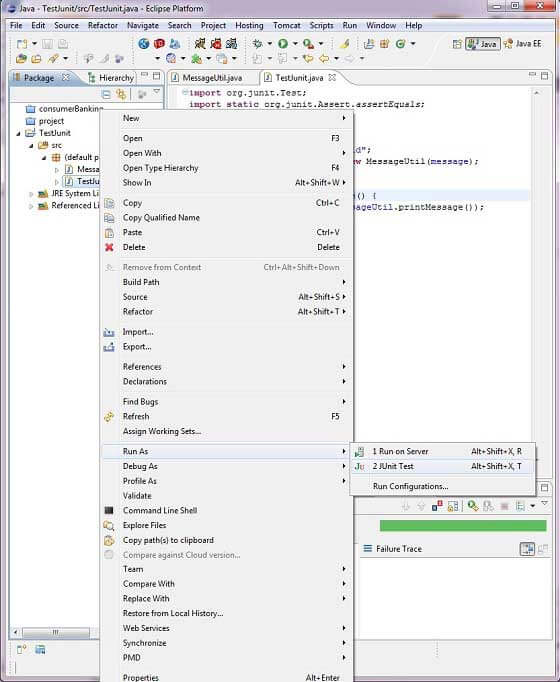Click Build Path in context menu

coord(225,282)
